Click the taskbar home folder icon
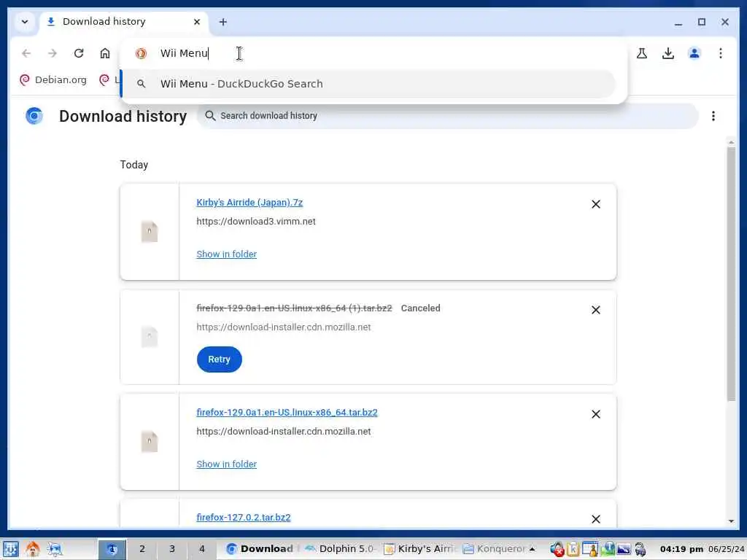This screenshot has height=560, width=747. pos(32,549)
